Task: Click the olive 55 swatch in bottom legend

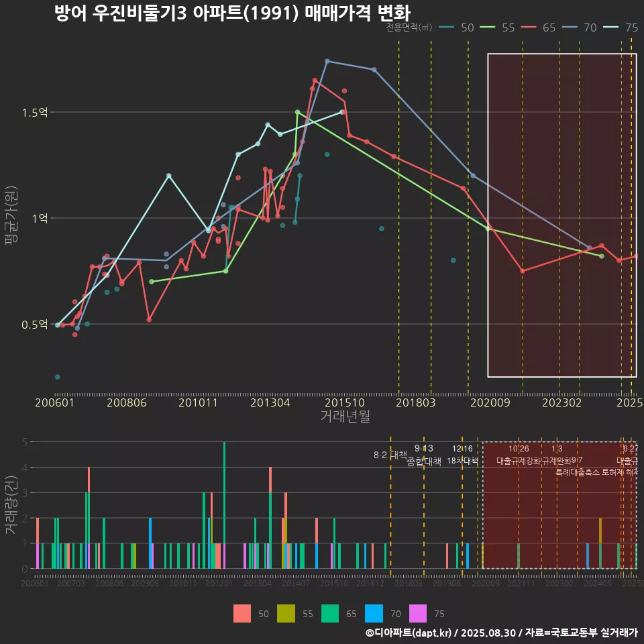Action: 286,614
